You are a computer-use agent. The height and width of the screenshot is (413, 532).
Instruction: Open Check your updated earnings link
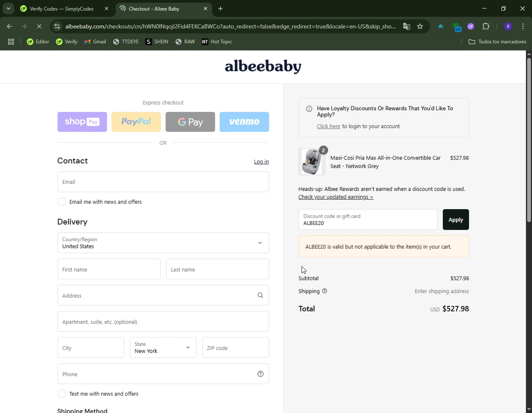pyautogui.click(x=336, y=197)
